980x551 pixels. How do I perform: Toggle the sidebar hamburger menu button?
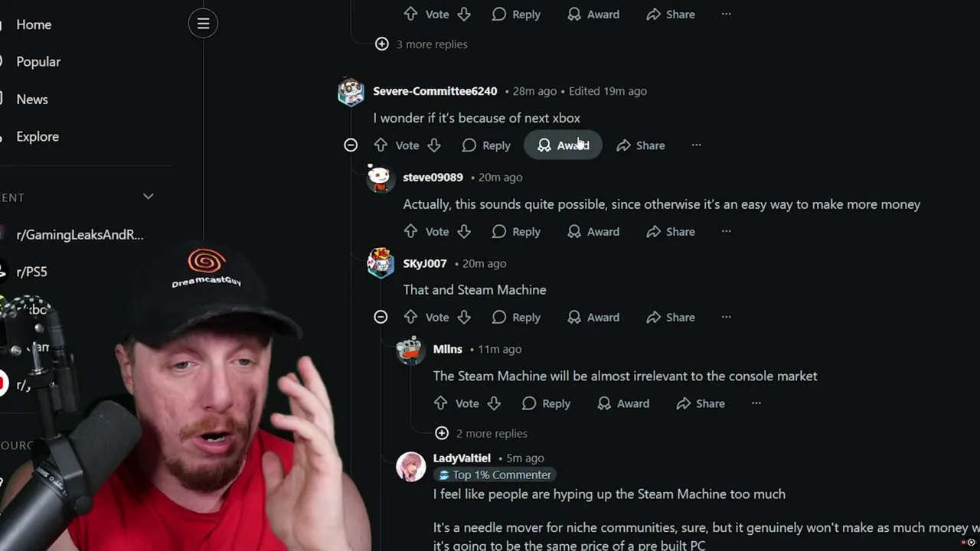coord(203,24)
